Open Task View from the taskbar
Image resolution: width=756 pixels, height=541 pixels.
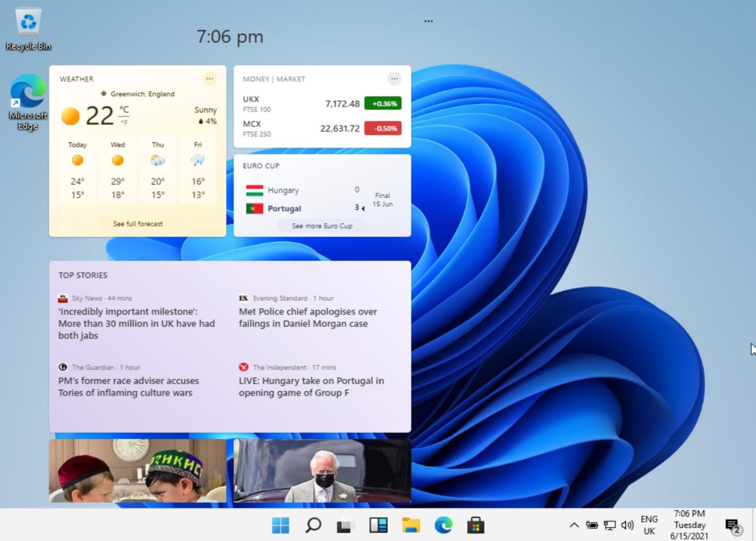345,525
